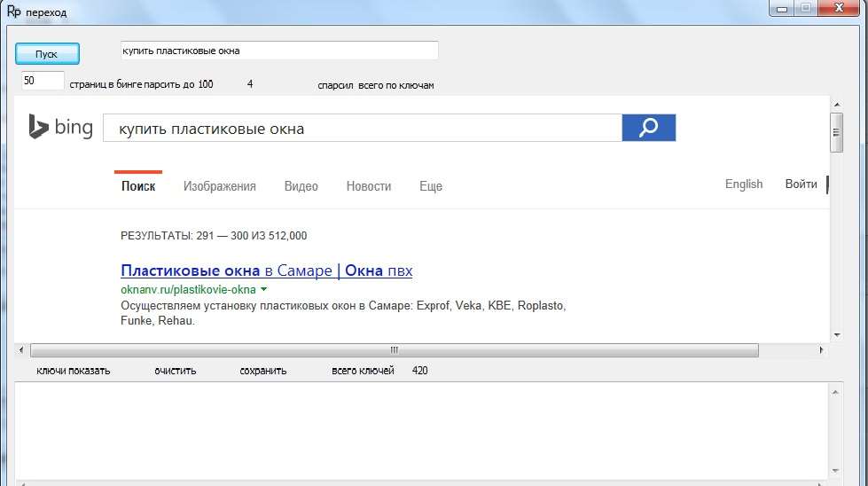Click the horizontal scrollbar left arrow
This screenshot has width=868, height=486.
tap(21, 349)
